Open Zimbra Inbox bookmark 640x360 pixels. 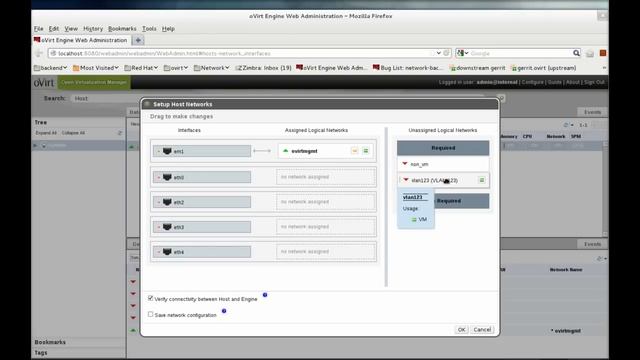263,68
